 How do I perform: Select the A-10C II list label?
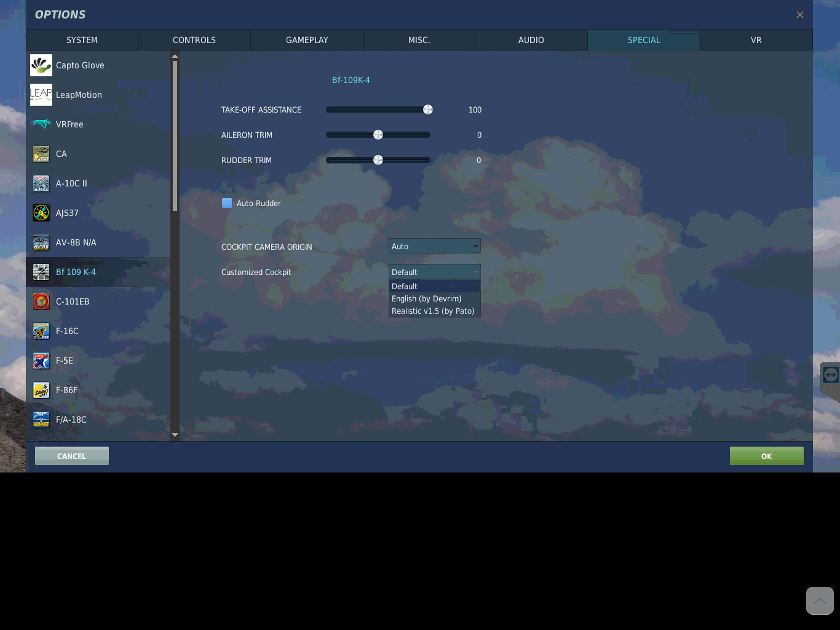point(71,184)
